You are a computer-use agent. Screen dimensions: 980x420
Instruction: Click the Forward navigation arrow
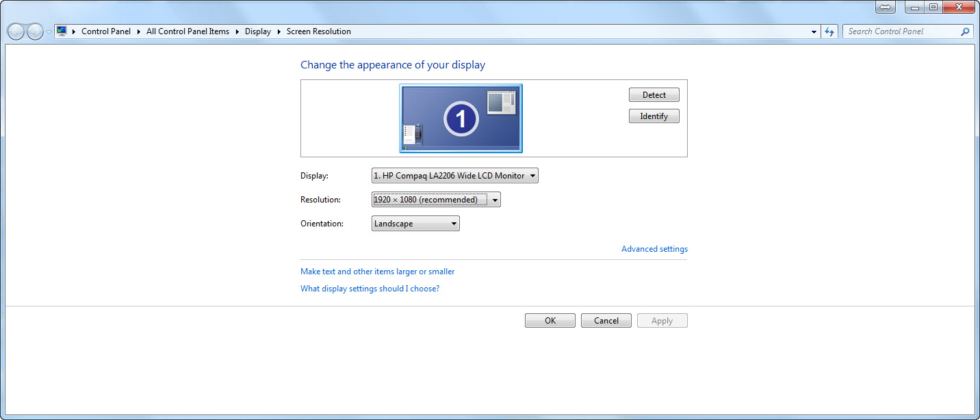coord(35,31)
